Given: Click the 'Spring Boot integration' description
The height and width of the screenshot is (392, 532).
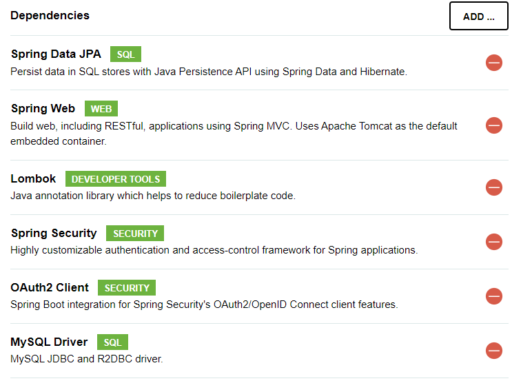Looking at the screenshot, I should [x=204, y=305].
